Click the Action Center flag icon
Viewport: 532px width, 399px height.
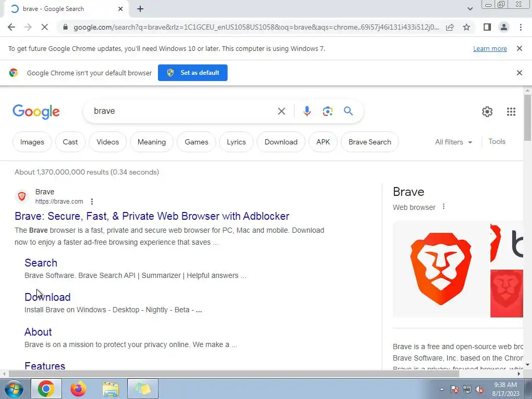pos(455,389)
